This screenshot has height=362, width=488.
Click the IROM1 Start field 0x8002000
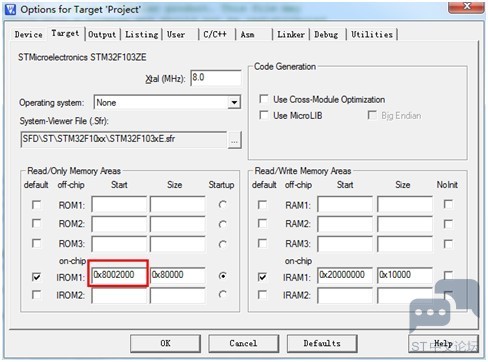[x=118, y=275]
